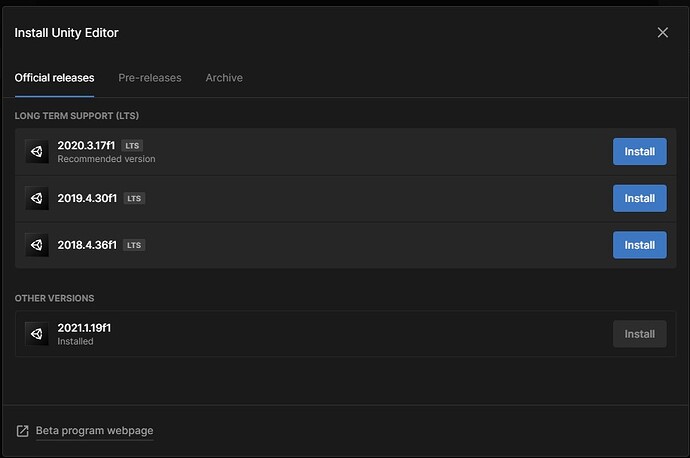Open the Beta program webpage link

95,431
